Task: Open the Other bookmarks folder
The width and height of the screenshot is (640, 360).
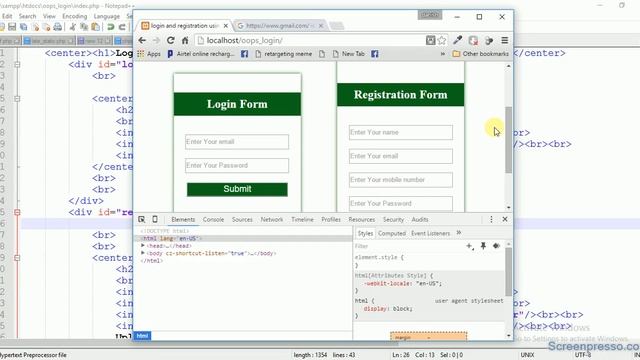Action: tap(480, 54)
